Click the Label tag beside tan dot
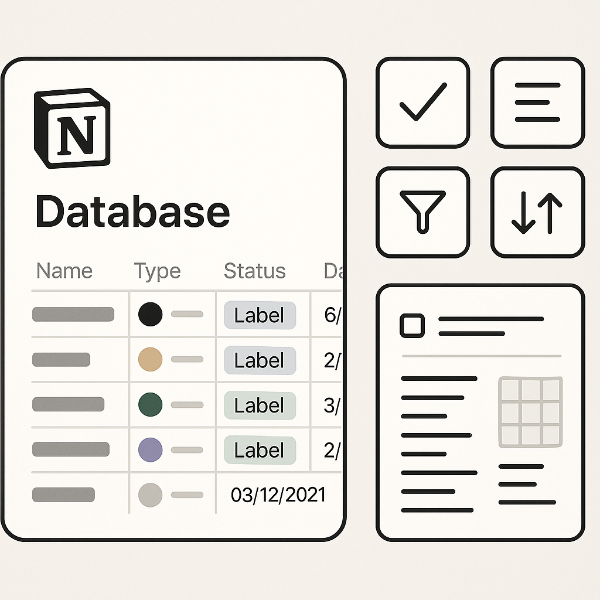The width and height of the screenshot is (600, 600). coord(260,360)
